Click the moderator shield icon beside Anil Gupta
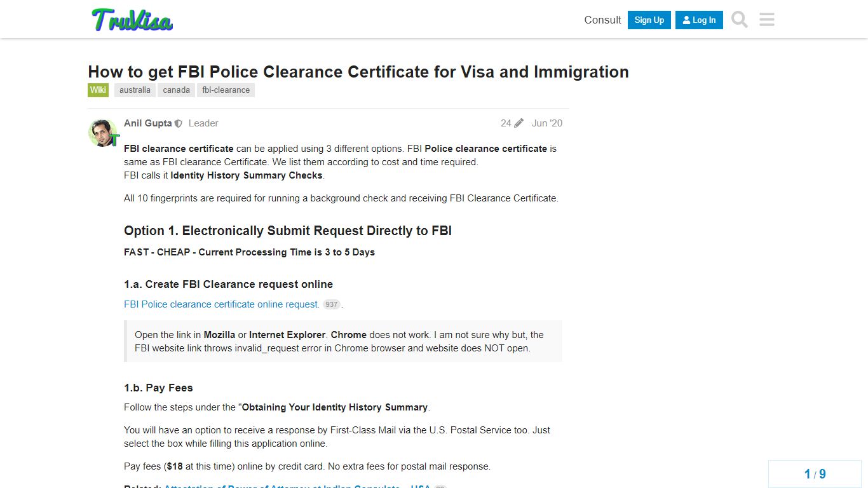868x488 pixels. pos(179,123)
